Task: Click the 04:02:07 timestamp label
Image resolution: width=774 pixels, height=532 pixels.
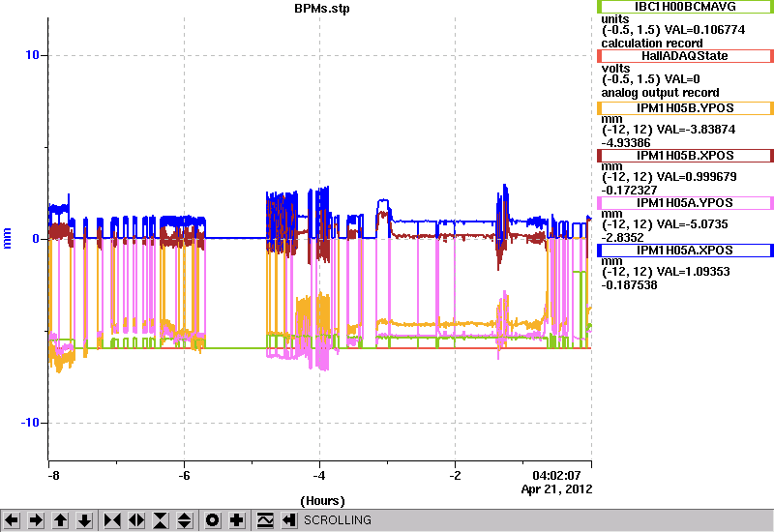Action: pyautogui.click(x=556, y=476)
